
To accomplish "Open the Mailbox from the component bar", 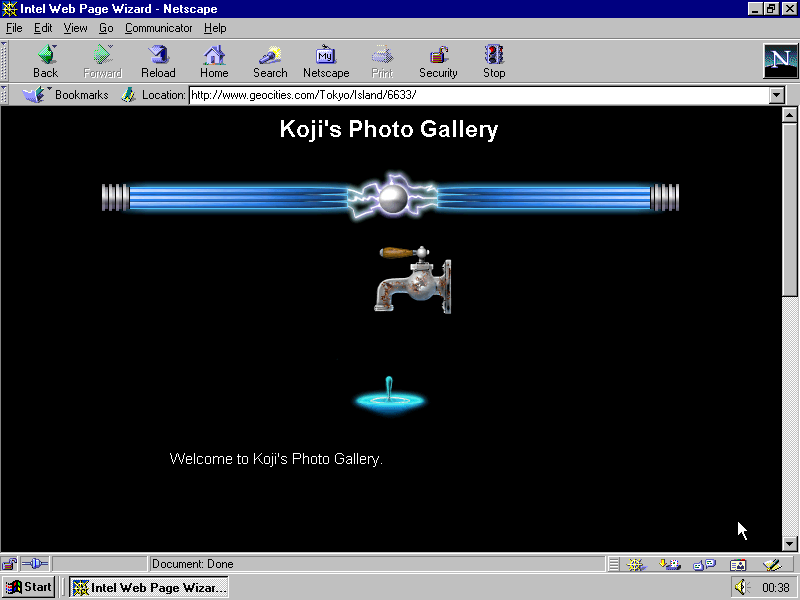I will (670, 564).
